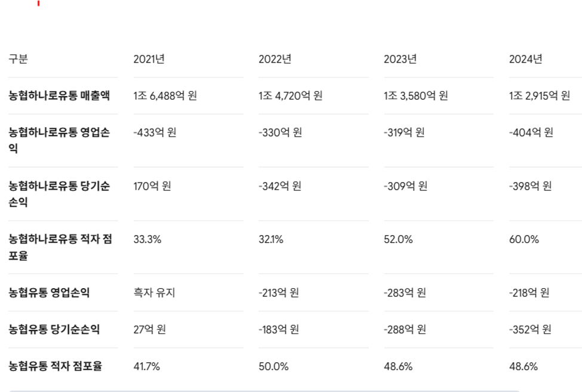Click the 1조 4,720억 원 cell

click(291, 95)
